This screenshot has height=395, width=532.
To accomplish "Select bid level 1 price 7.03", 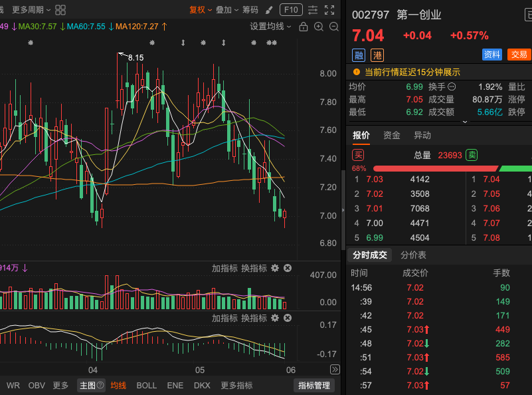I will point(375,180).
